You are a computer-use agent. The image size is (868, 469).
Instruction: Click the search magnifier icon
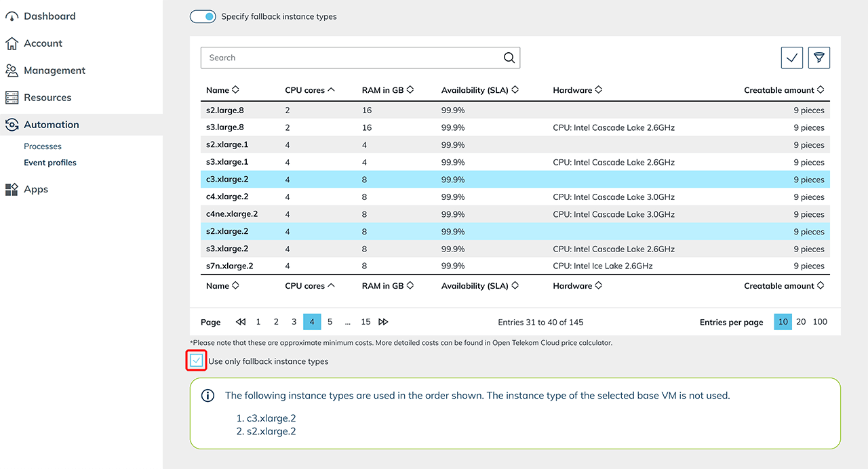[x=509, y=58]
